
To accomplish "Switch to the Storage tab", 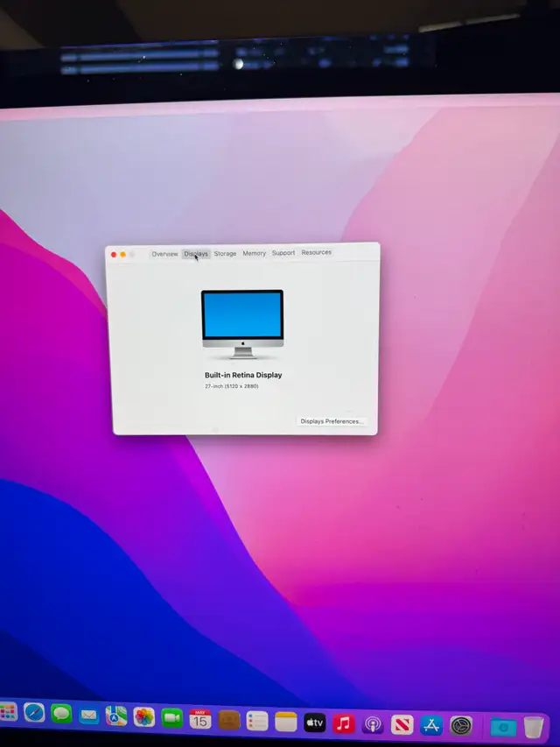I will point(225,253).
